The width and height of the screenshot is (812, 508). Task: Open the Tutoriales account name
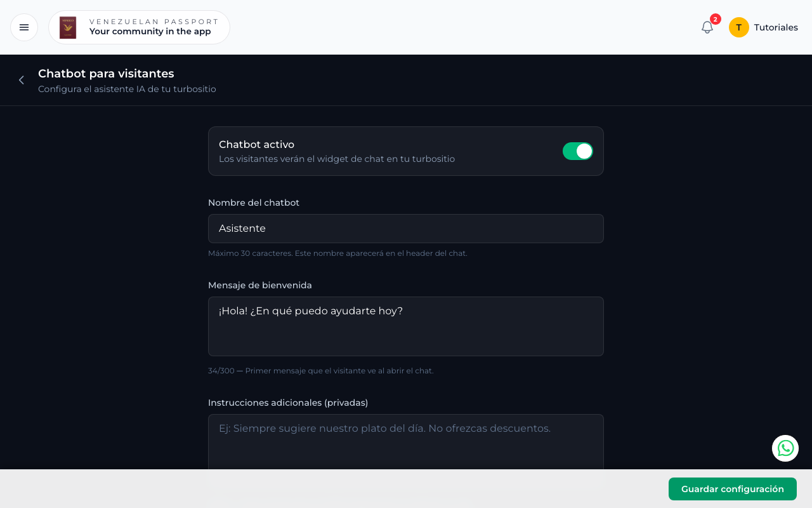coord(776,27)
